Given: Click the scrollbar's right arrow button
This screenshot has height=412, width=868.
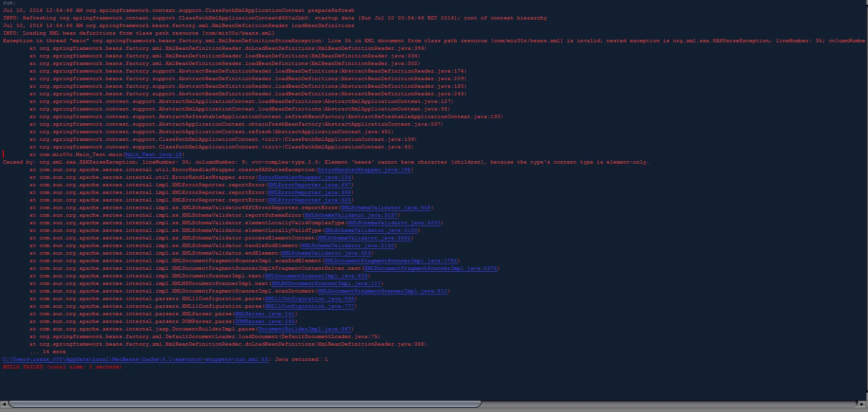Looking at the screenshot, I should (861, 404).
